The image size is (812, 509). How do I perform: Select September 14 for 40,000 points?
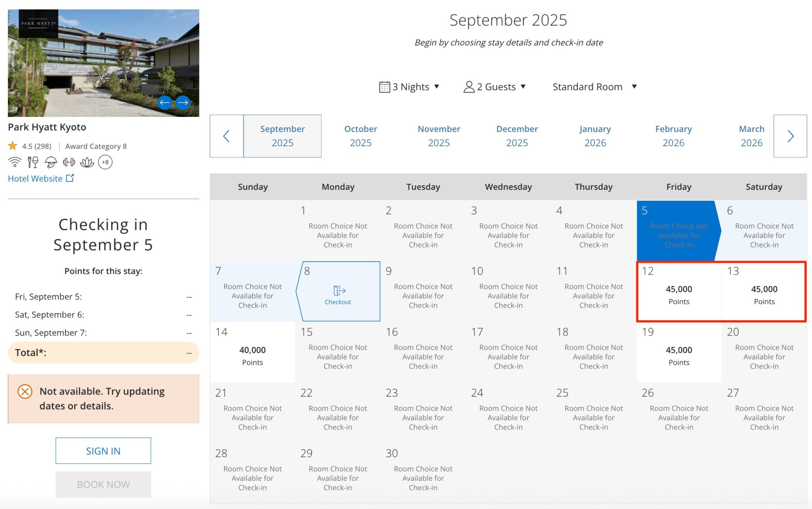coord(253,352)
